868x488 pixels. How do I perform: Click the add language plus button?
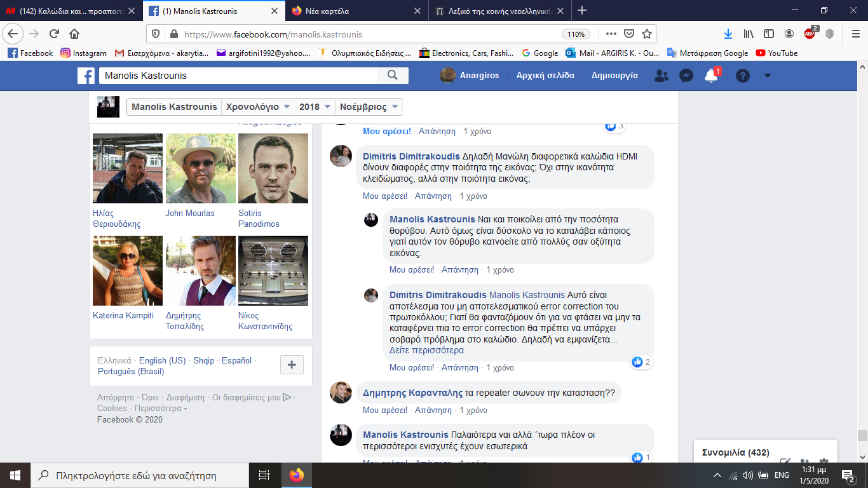click(292, 365)
